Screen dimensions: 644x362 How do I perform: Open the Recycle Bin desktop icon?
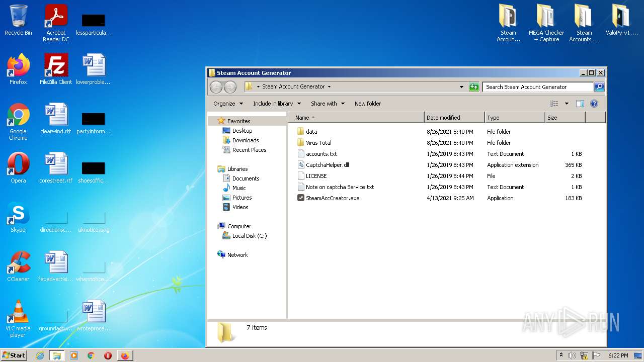pyautogui.click(x=18, y=20)
